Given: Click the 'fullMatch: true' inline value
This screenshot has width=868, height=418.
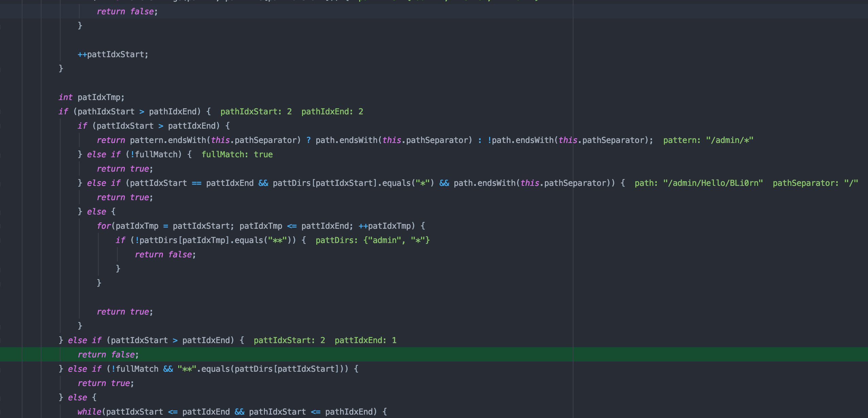Looking at the screenshot, I should coord(237,154).
